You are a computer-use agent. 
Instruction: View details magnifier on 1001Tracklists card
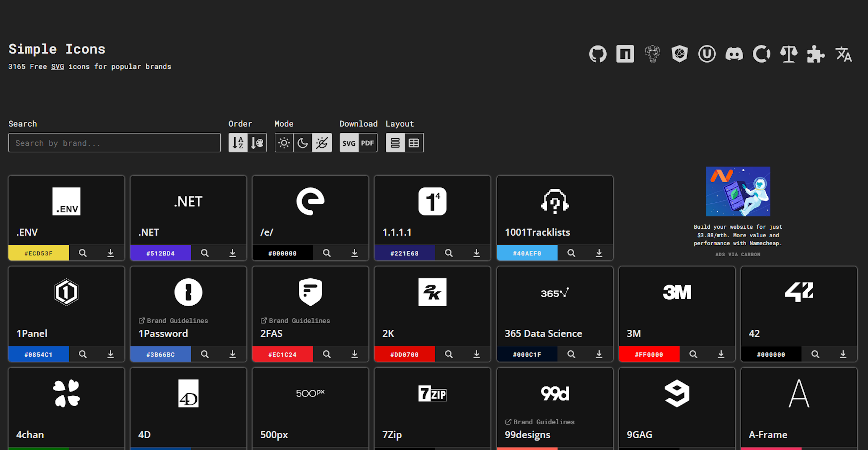(571, 253)
